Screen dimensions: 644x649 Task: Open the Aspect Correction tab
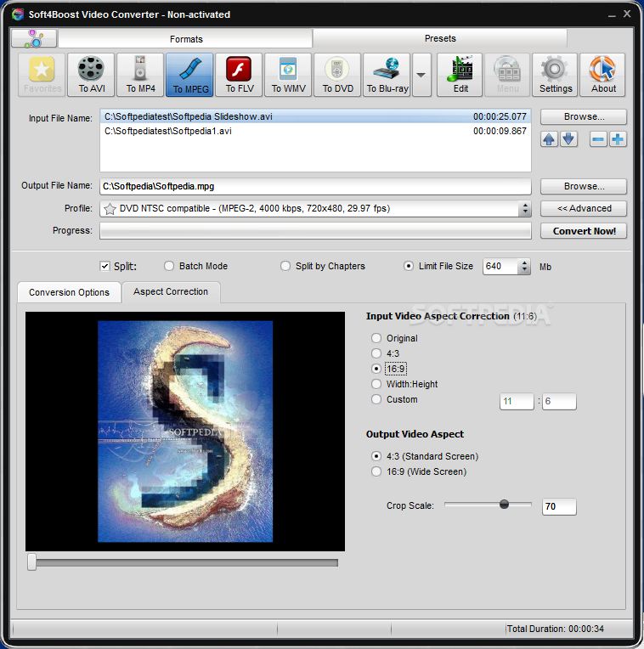pos(171,292)
